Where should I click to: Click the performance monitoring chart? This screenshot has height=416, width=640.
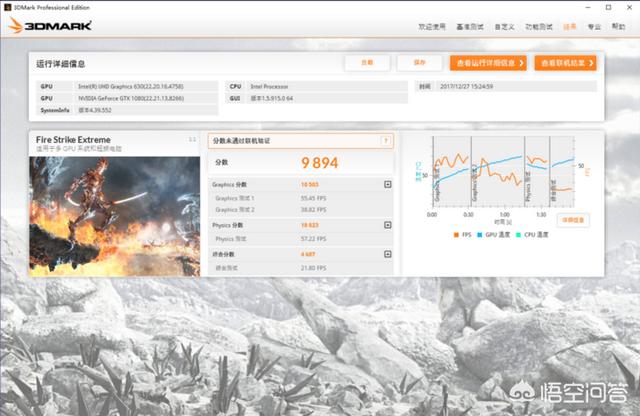point(503,172)
